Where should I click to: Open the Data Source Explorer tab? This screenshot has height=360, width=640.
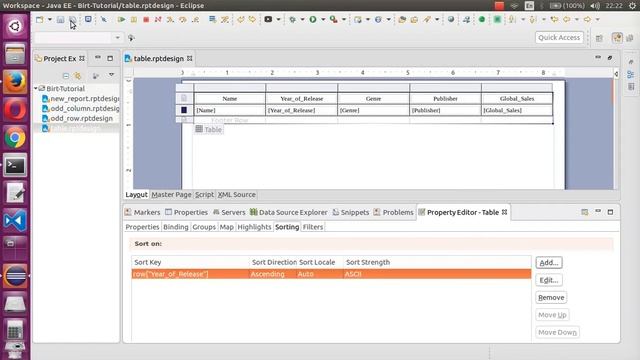coord(289,212)
